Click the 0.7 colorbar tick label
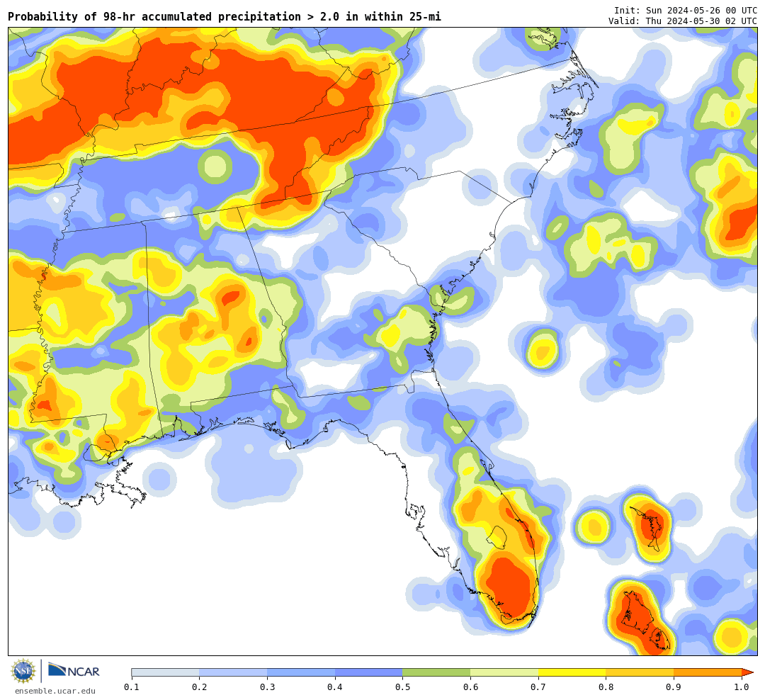 pos(538,687)
